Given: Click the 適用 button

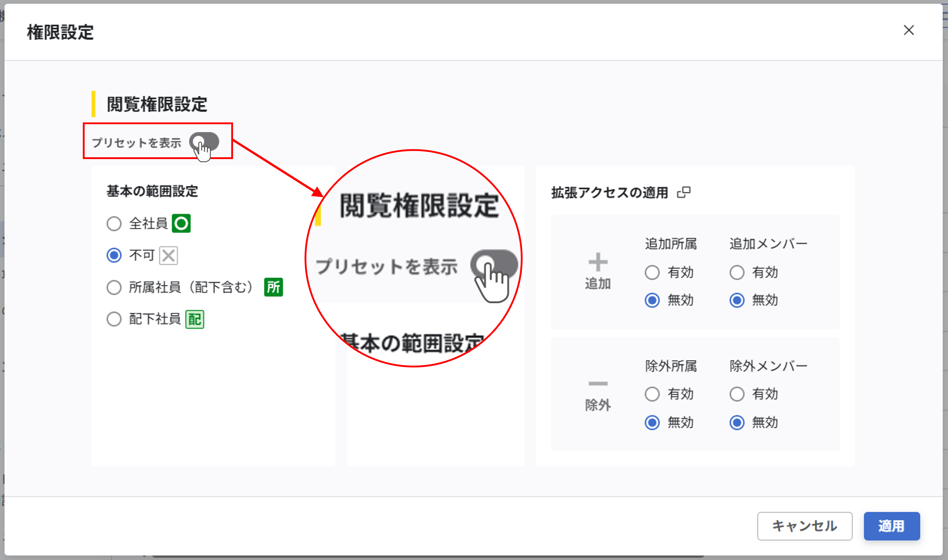Looking at the screenshot, I should [892, 526].
